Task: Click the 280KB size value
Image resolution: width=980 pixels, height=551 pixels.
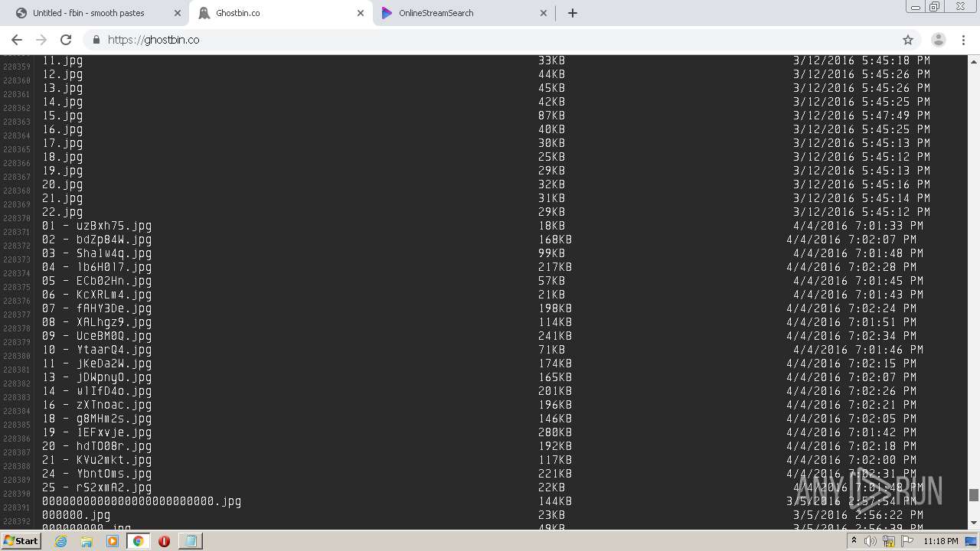Action: click(x=555, y=432)
